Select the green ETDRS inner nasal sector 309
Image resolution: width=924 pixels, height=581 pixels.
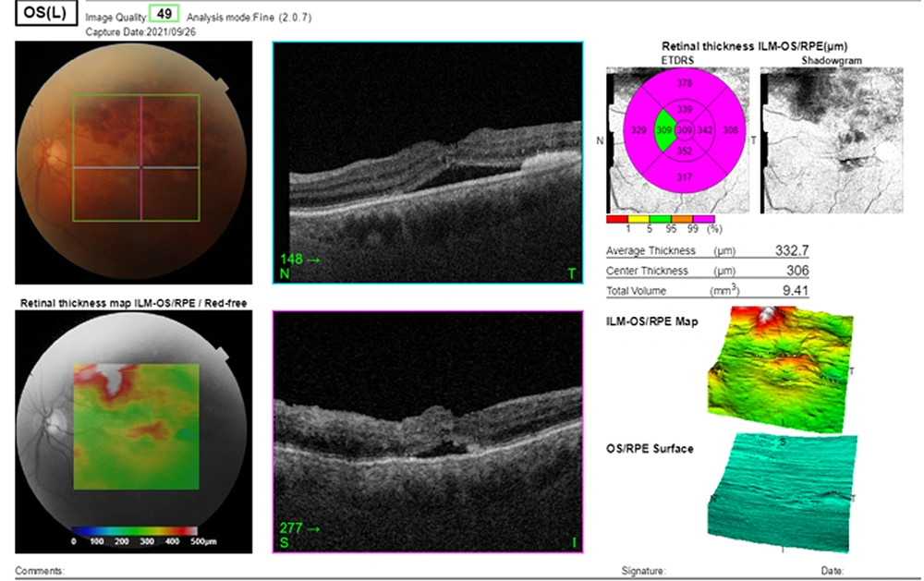[x=664, y=130]
